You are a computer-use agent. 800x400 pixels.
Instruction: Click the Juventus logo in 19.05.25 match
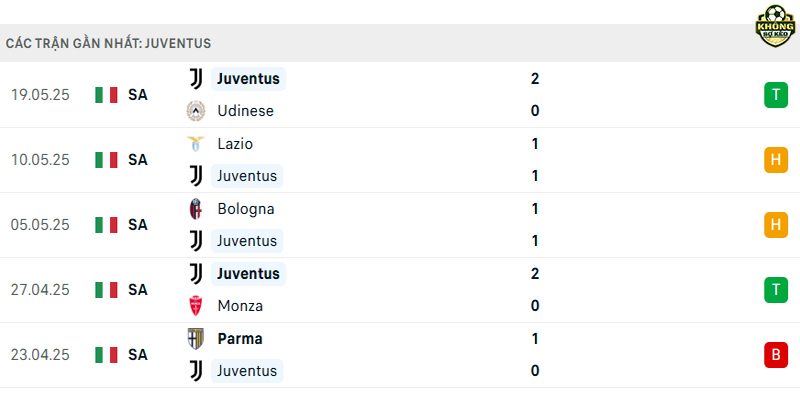point(196,79)
